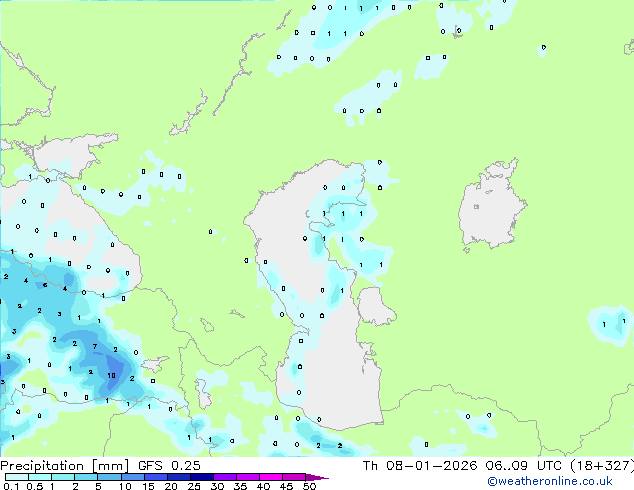The image size is (634, 490).
Task: Click the '0.5' legend scale label
Action: [34, 486]
